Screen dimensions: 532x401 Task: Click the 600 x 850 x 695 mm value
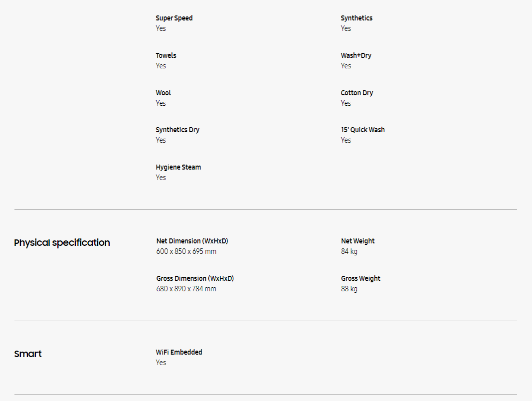point(186,251)
